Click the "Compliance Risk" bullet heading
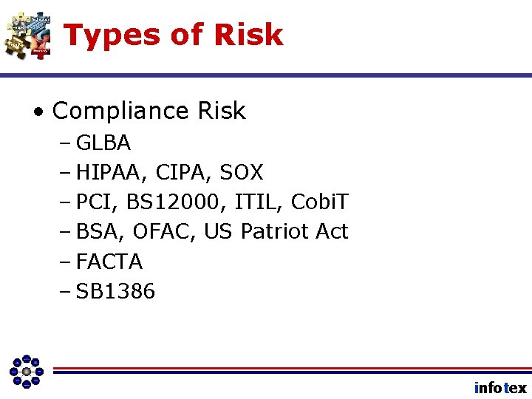Viewport: 532px width, 399px height. click(x=149, y=111)
